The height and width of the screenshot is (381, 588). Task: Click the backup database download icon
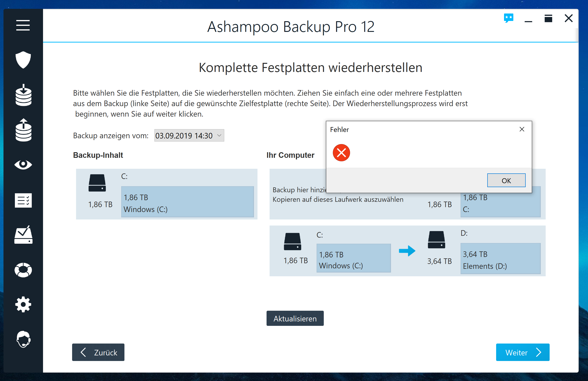pos(23,95)
